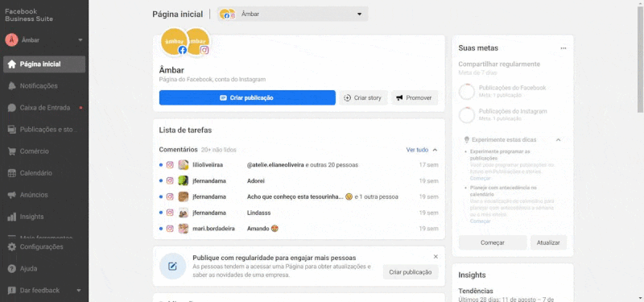Click Começar link under Planeje com antecedência
Screen dimensions: 644x302
click(480, 221)
